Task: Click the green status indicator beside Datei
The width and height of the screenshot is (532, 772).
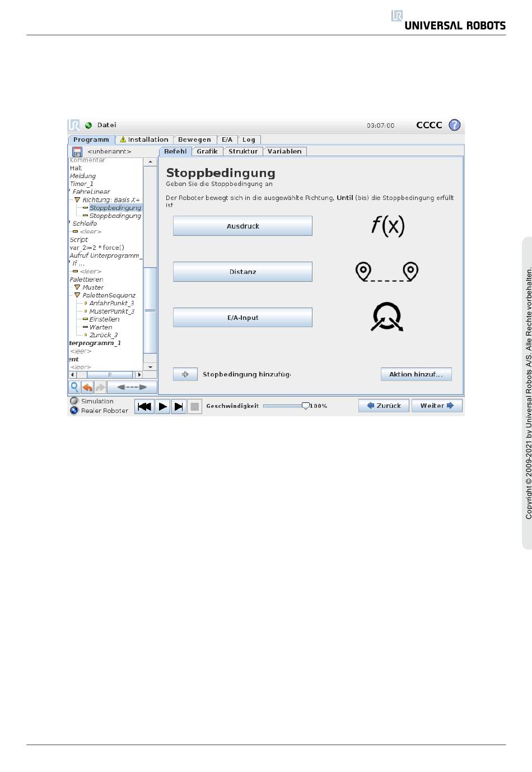Action: 88,125
